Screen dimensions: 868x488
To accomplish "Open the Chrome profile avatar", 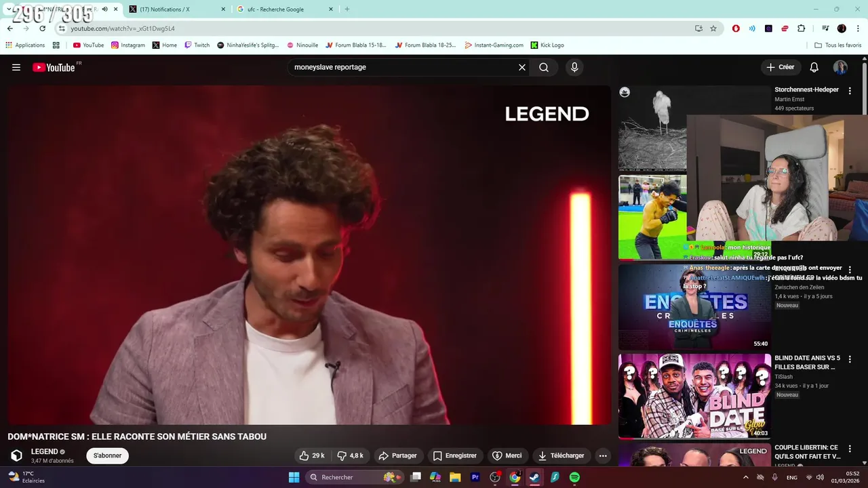I will 842,28.
